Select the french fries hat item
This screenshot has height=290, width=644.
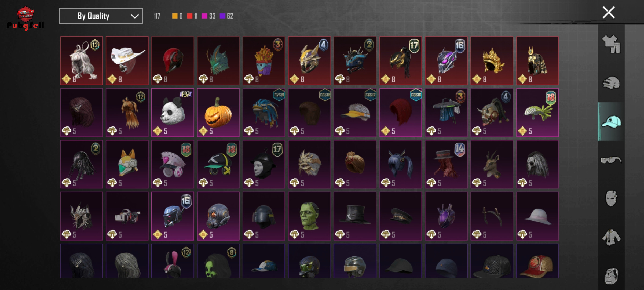click(264, 61)
